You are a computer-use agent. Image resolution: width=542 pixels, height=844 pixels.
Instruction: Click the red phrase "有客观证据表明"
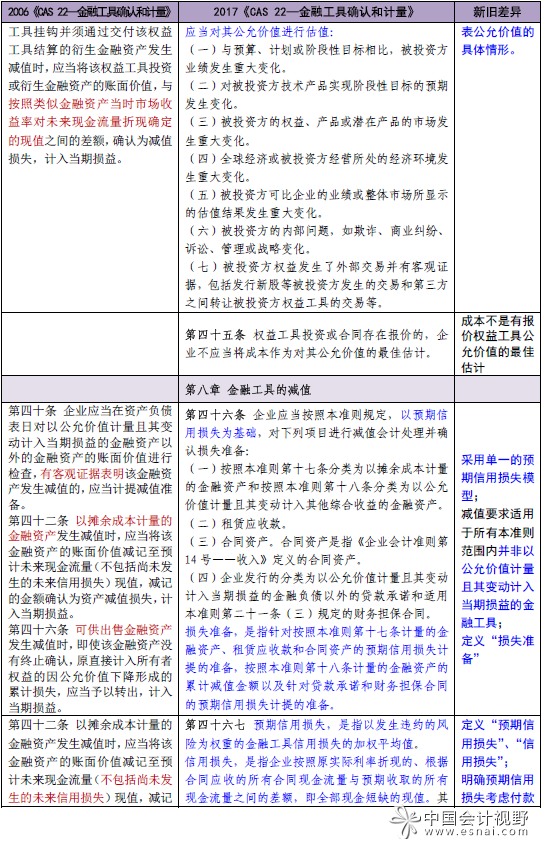tap(82, 473)
